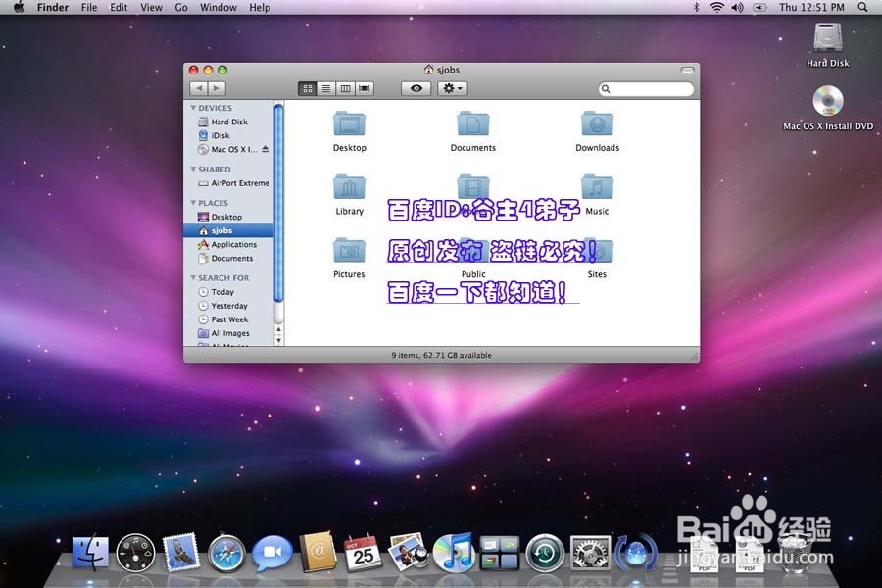The height and width of the screenshot is (588, 882).
Task: Go back using the back arrow button
Action: (198, 88)
